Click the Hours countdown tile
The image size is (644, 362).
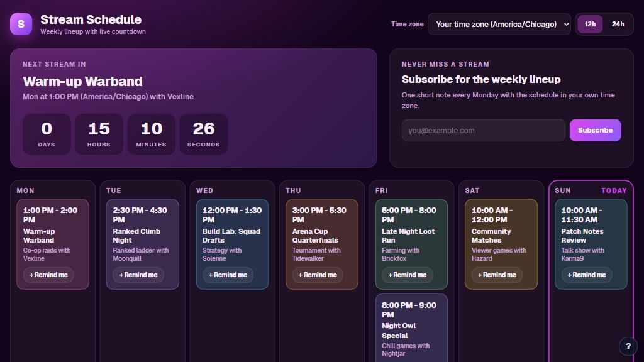[99, 134]
